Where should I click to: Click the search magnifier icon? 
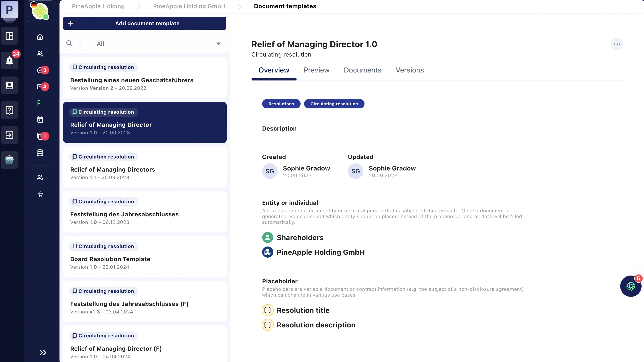click(69, 43)
